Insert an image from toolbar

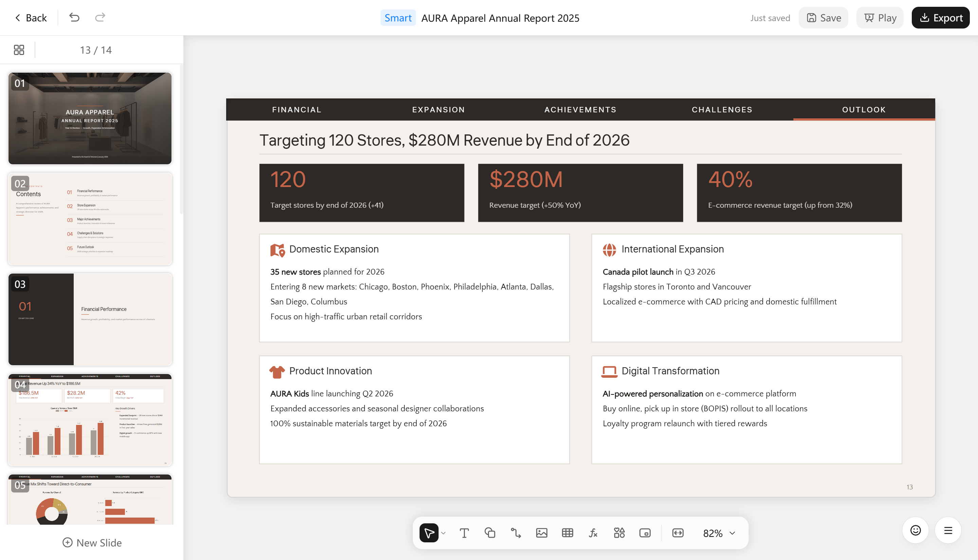tap(541, 533)
